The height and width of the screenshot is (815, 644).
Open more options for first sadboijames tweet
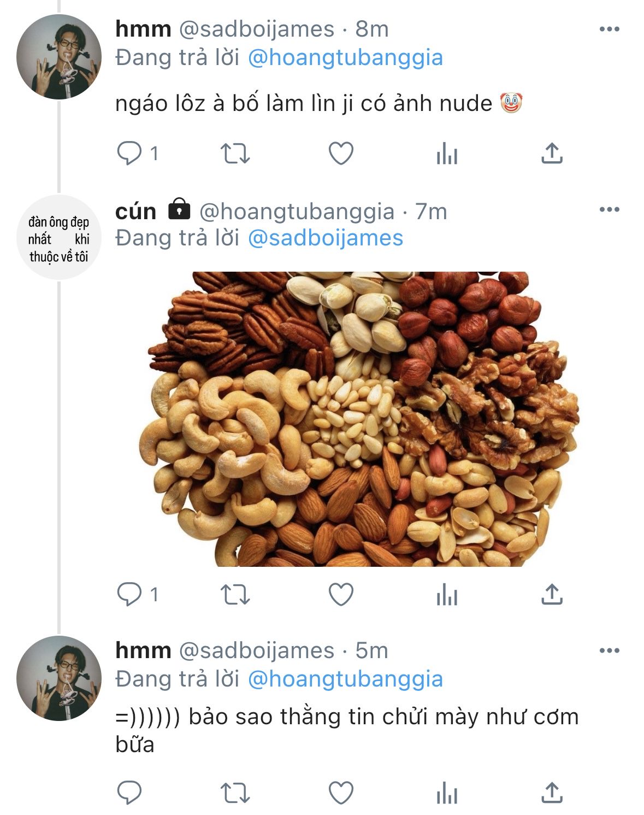pos(609,29)
